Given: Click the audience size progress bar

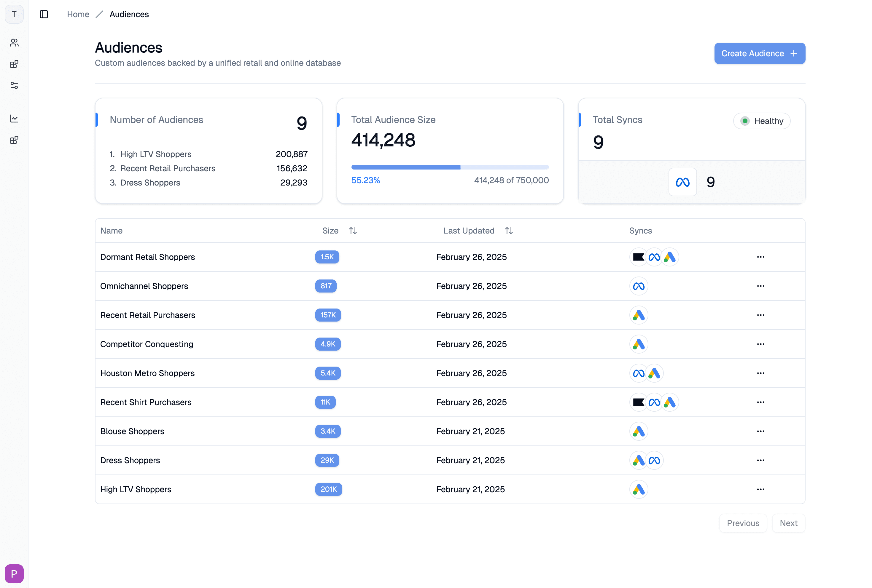Looking at the screenshot, I should (x=450, y=167).
